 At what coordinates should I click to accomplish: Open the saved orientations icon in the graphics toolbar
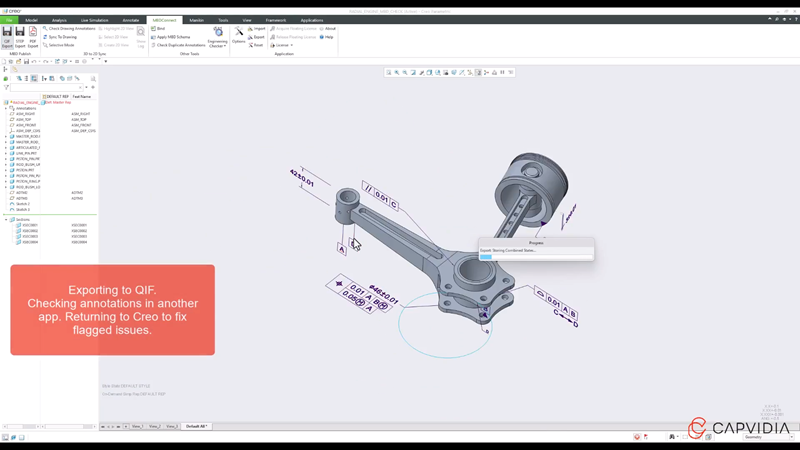pyautogui.click(x=438, y=72)
